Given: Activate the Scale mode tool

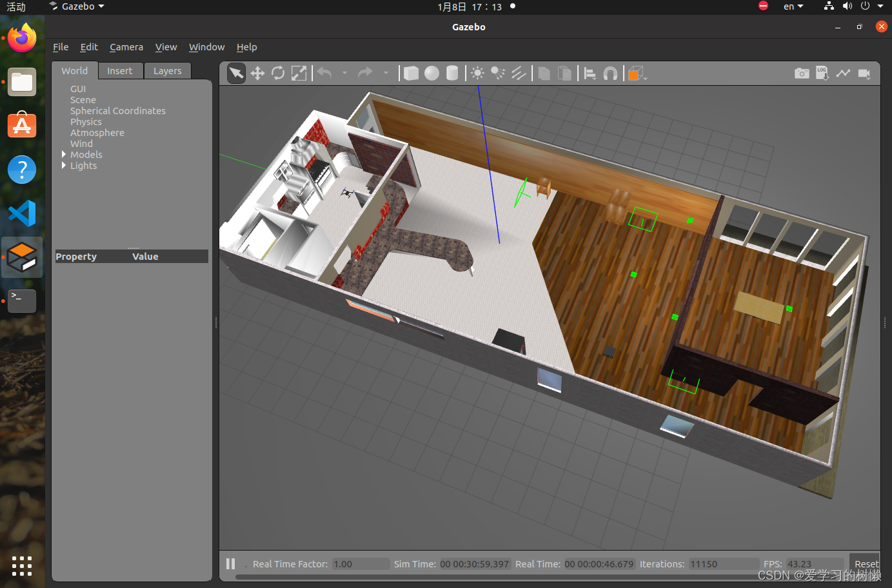Looking at the screenshot, I should pyautogui.click(x=299, y=73).
